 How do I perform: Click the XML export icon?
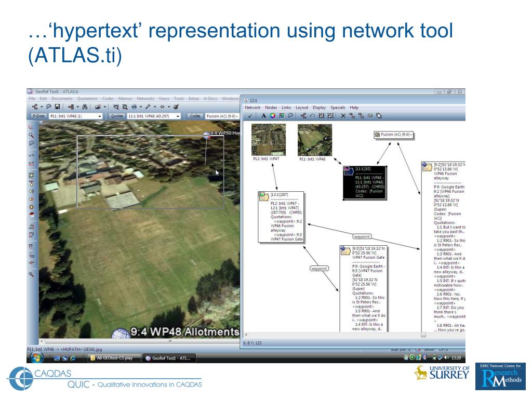point(134,107)
